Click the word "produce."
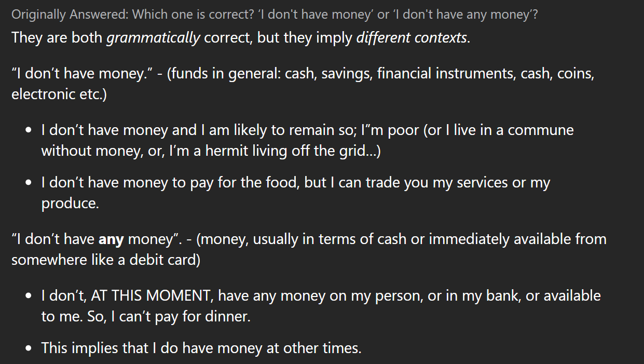644x364 pixels. (70, 204)
